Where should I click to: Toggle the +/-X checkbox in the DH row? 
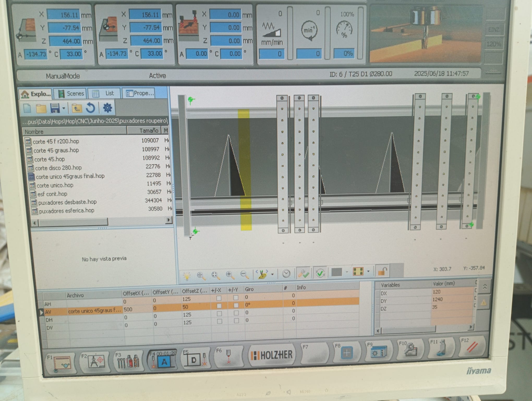point(219,314)
